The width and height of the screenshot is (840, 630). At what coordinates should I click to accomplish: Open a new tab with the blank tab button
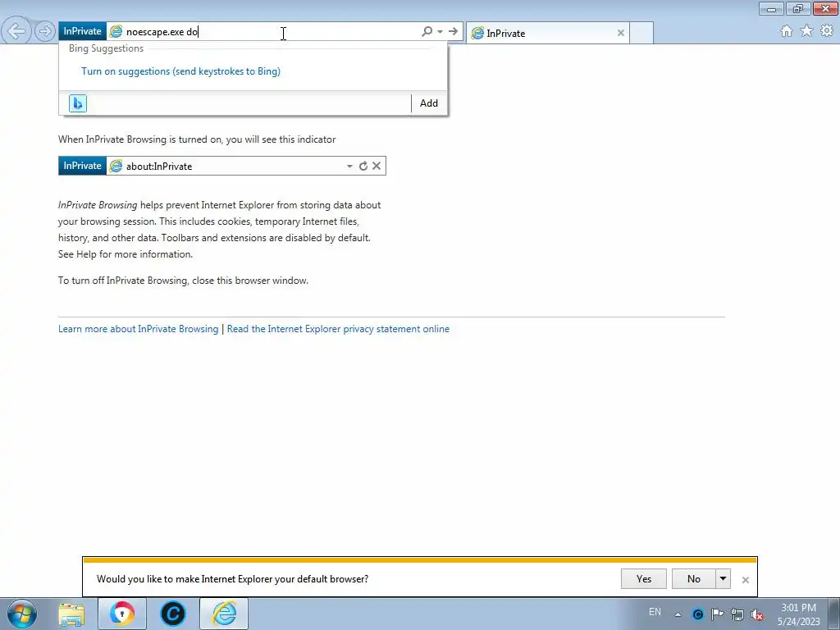pos(641,33)
